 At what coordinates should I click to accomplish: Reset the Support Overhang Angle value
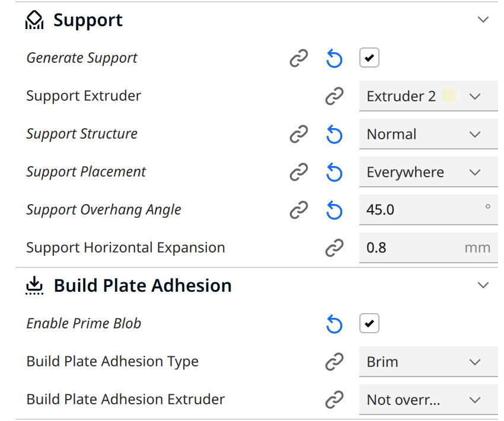pyautogui.click(x=334, y=210)
